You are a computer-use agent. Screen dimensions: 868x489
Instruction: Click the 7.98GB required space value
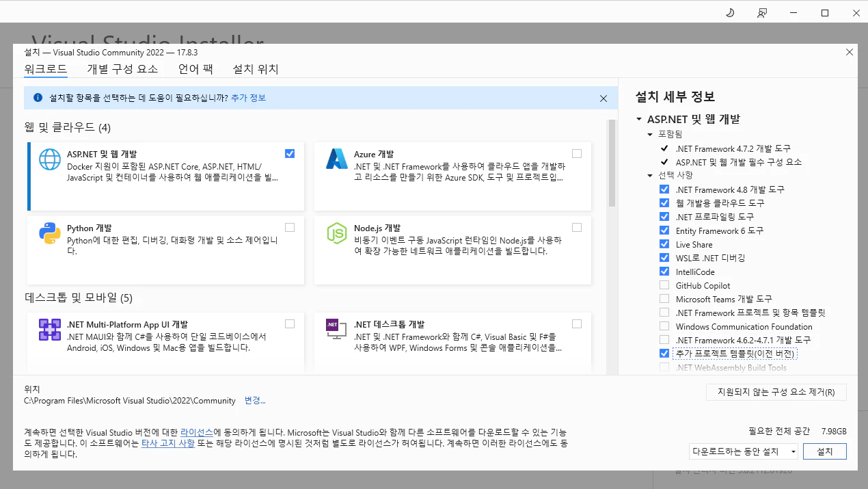(833, 431)
